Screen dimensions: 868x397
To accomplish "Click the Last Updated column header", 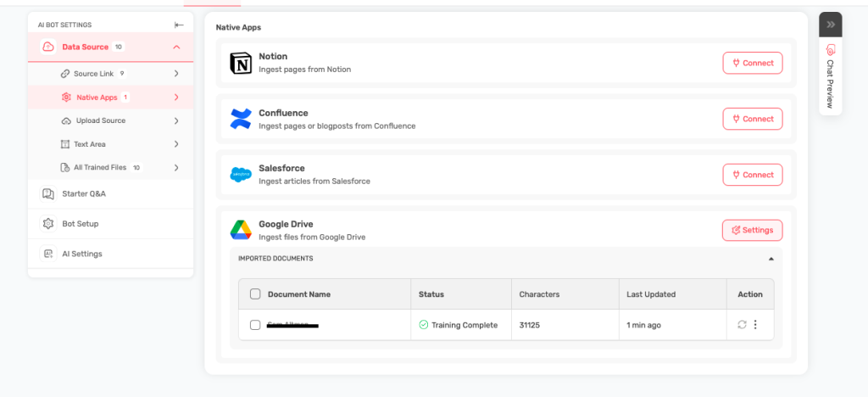I will [x=651, y=294].
